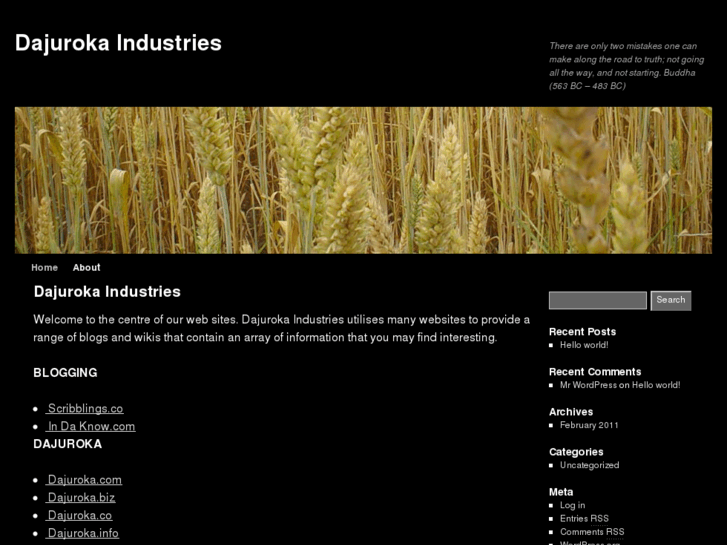This screenshot has width=727, height=545.
Task: Visit the Dajuroka.co link
Action: (79, 515)
